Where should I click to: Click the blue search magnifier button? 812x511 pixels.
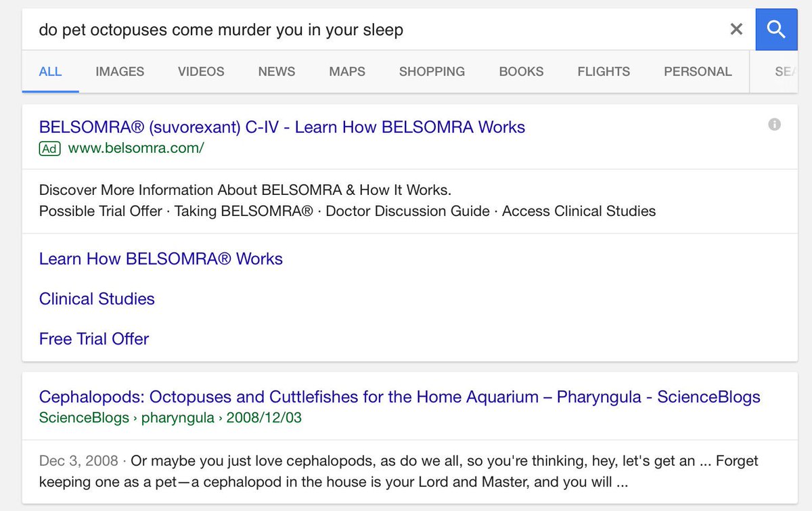[776, 29]
